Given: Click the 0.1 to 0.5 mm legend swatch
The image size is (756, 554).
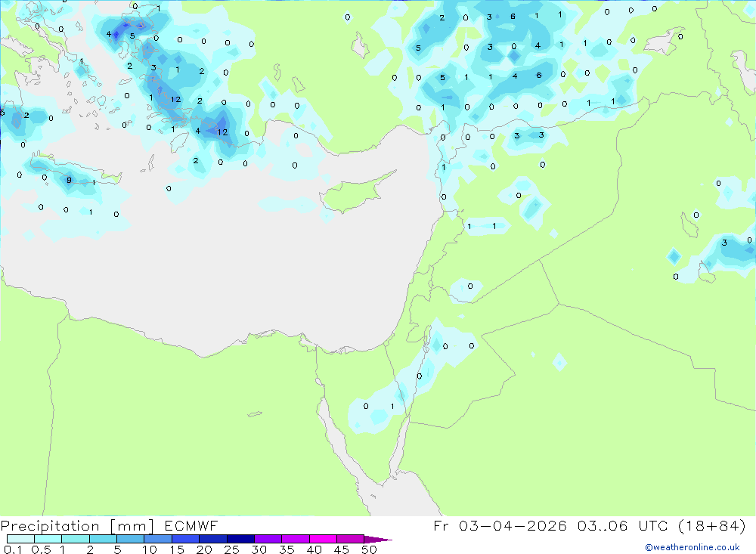Looking at the screenshot, I should point(20,539).
